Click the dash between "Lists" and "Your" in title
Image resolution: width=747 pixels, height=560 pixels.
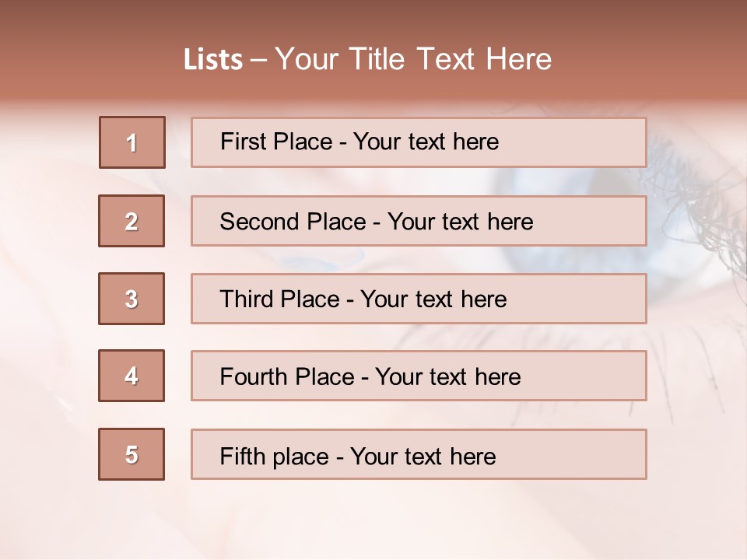tap(258, 61)
